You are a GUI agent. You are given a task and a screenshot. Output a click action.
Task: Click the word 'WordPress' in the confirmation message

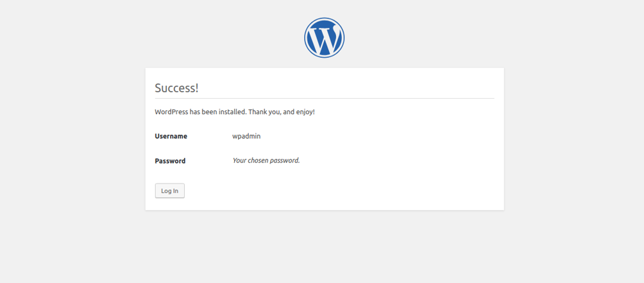[171, 112]
